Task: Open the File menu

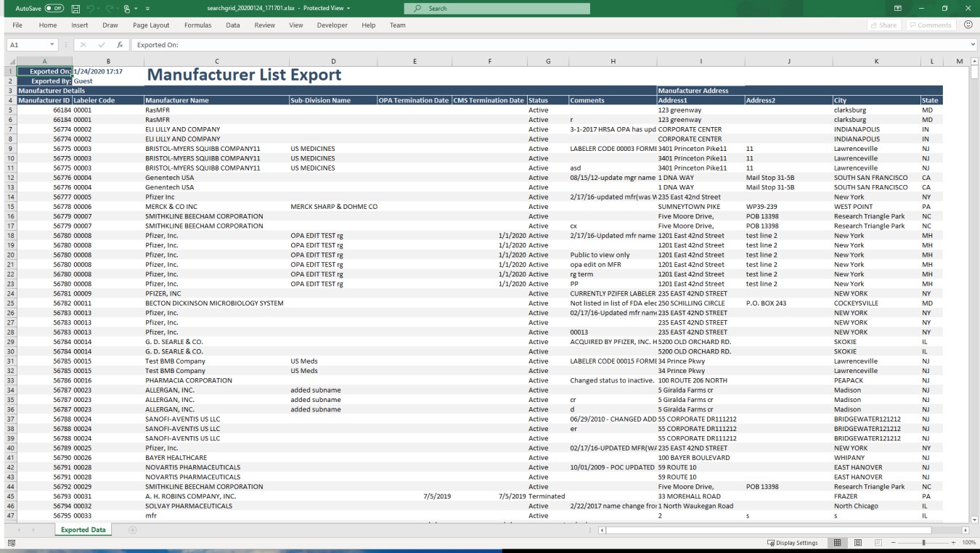Action: coord(17,25)
